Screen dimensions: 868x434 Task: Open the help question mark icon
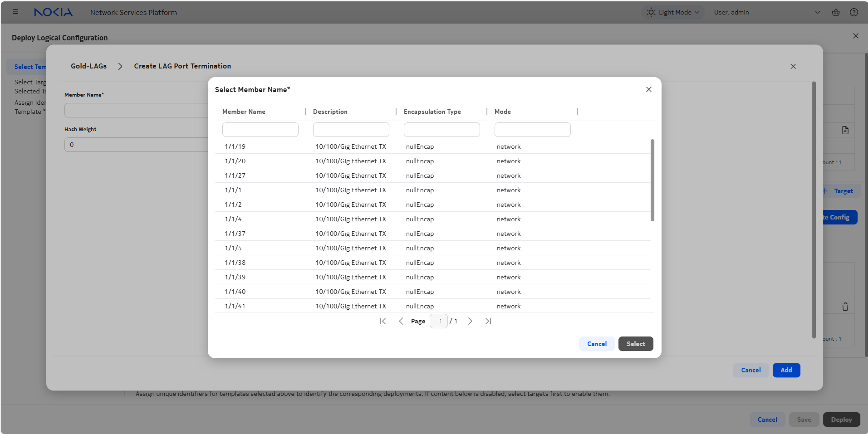[x=853, y=12]
